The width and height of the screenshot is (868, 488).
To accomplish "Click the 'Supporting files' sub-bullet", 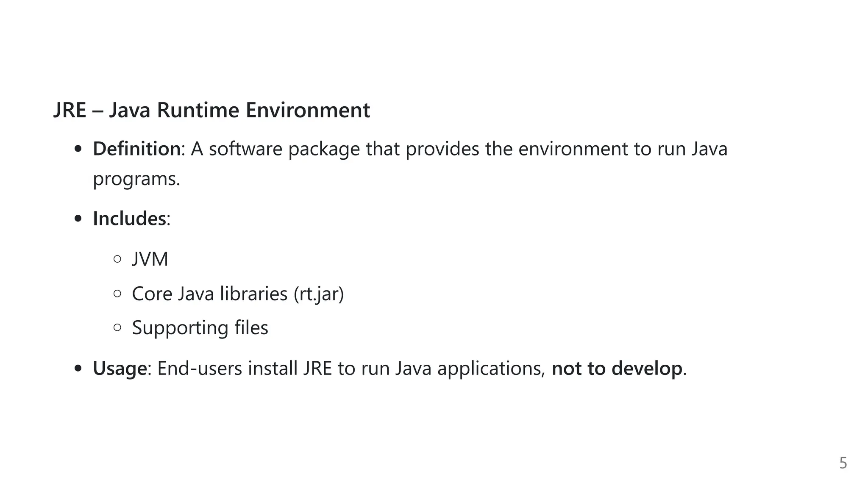I will [200, 328].
